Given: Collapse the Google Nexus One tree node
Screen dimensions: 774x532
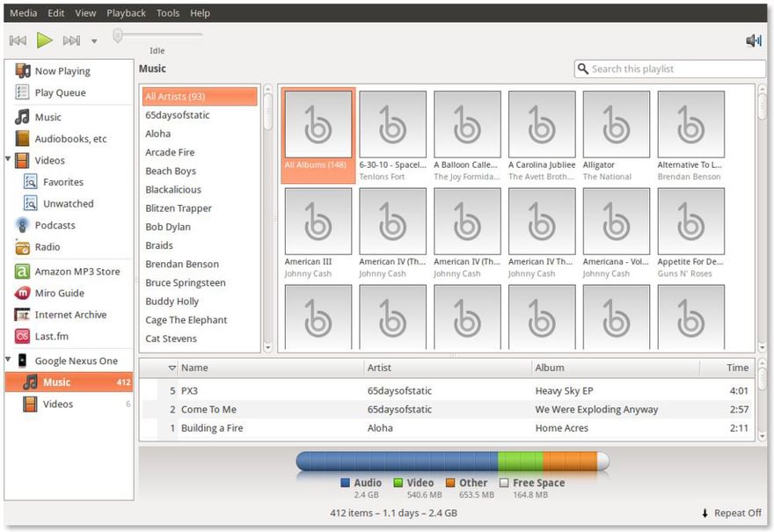Looking at the screenshot, I should 8,360.
